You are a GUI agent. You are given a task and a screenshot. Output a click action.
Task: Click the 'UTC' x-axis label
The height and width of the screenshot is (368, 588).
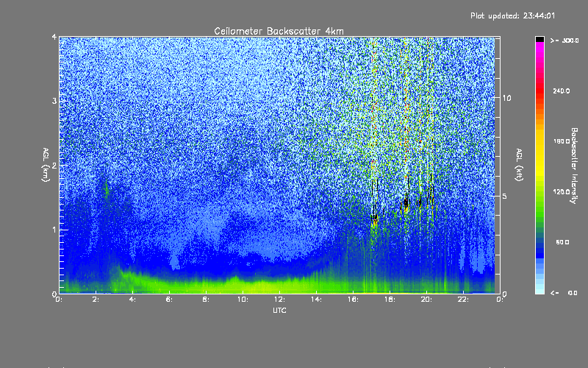point(279,310)
